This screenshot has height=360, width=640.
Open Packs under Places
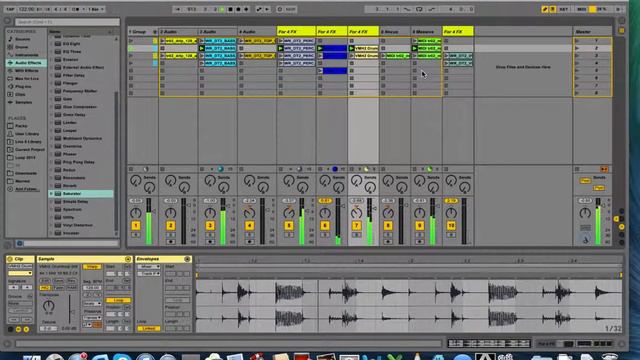point(21,126)
